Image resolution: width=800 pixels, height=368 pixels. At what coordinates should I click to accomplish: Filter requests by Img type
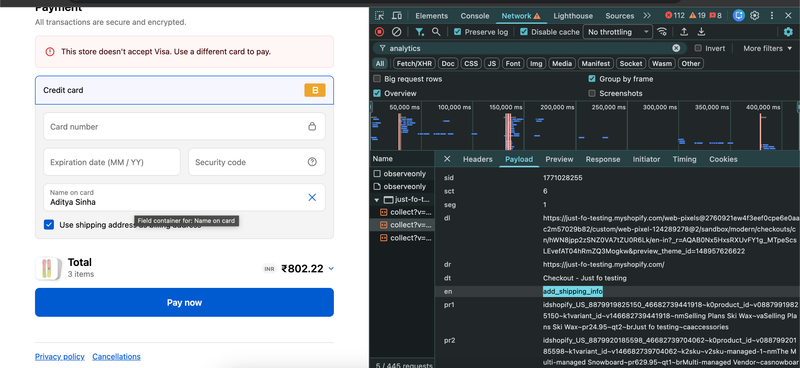(x=536, y=63)
